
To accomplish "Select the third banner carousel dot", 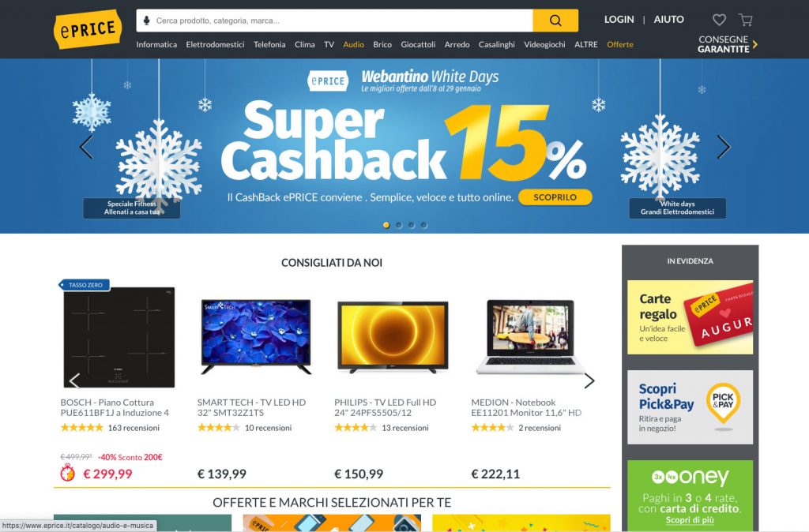I will (411, 225).
